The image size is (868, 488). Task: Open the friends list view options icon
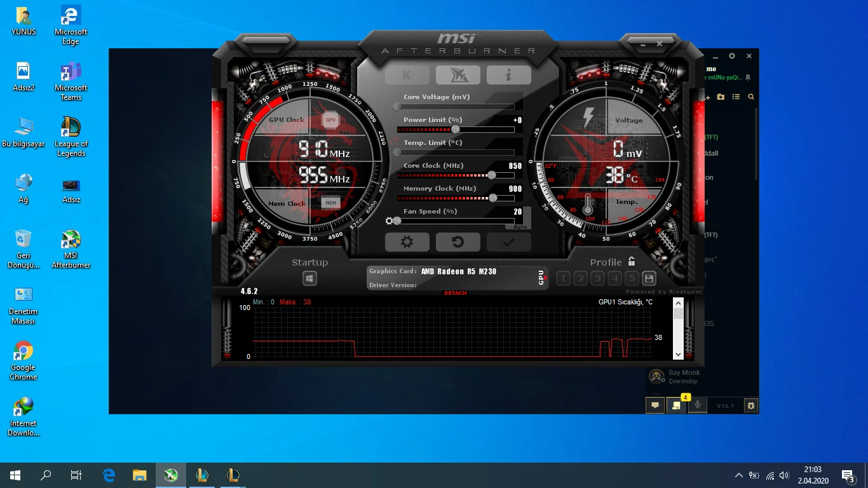point(736,97)
